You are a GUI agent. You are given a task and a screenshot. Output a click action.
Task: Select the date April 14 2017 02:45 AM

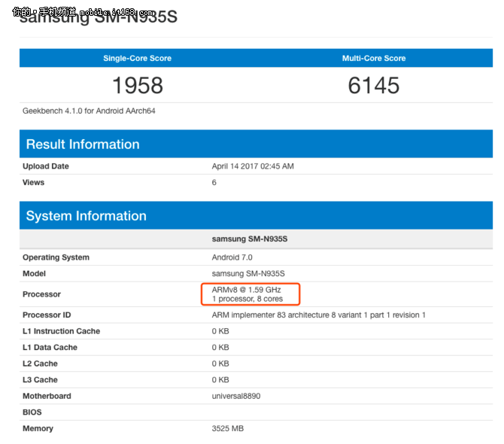pos(253,166)
